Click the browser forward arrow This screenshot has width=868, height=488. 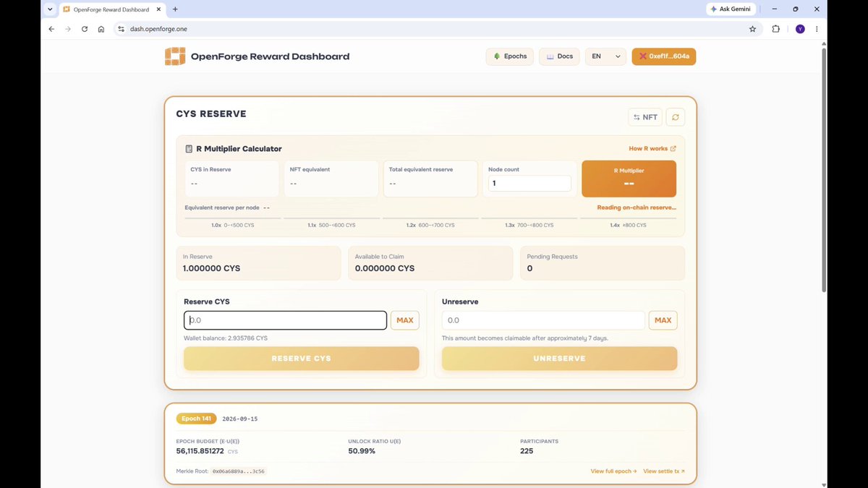[68, 29]
